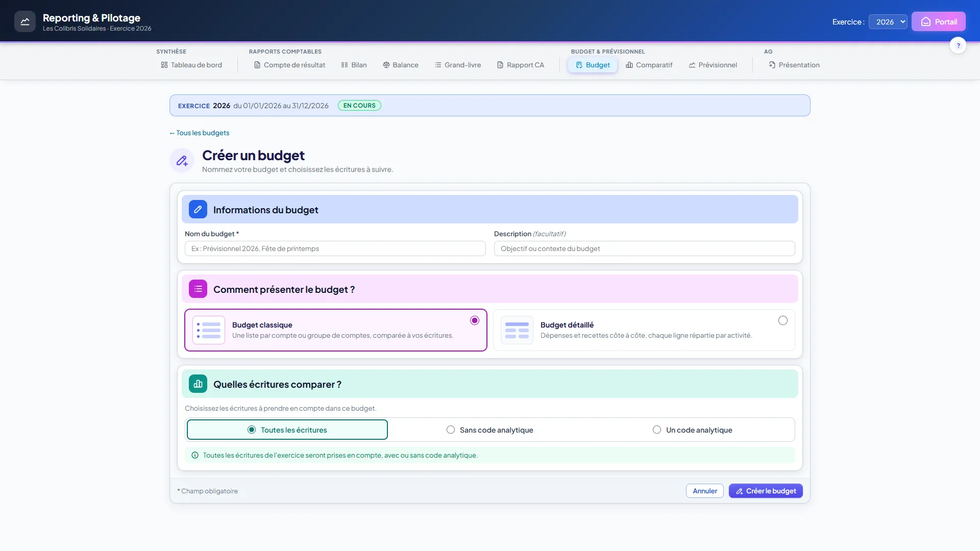Click the Compte de résultat document icon
This screenshot has height=551, width=980.
pos(257,65)
